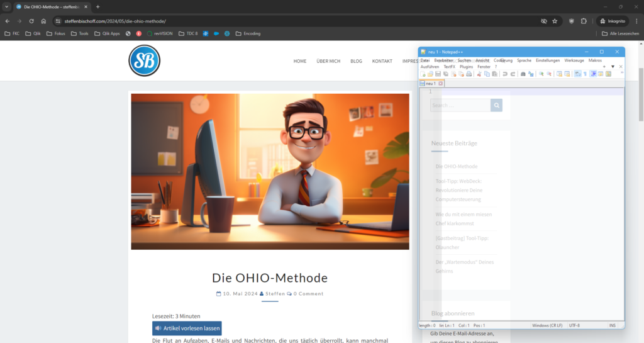This screenshot has width=644, height=343.
Task: Open Find dialog with binoculars icon
Action: point(523,74)
